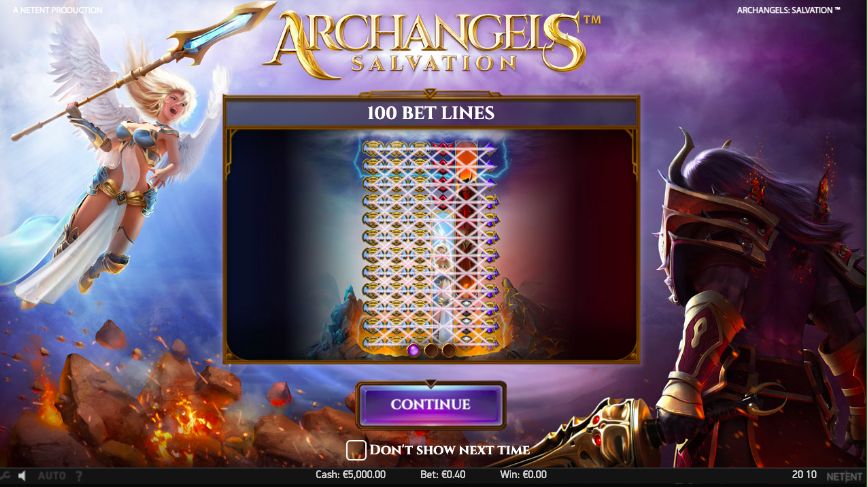The image size is (867, 487).
Task: Click the Bet €0.40 amount display
Action: point(443,474)
